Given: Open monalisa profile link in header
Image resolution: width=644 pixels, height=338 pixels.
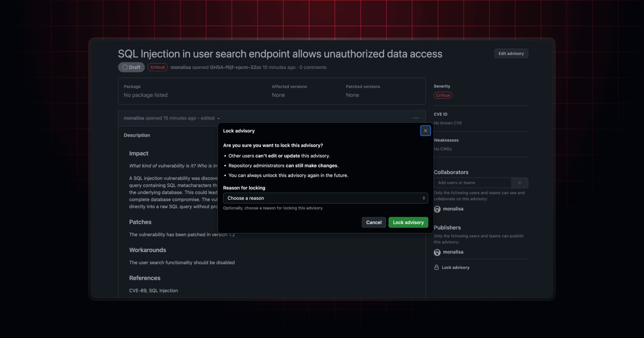Looking at the screenshot, I should [x=181, y=67].
